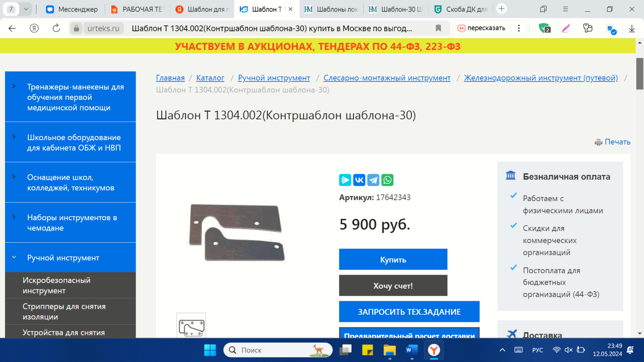
Task: Click the bookmark icon in address bar
Action: 438,28
